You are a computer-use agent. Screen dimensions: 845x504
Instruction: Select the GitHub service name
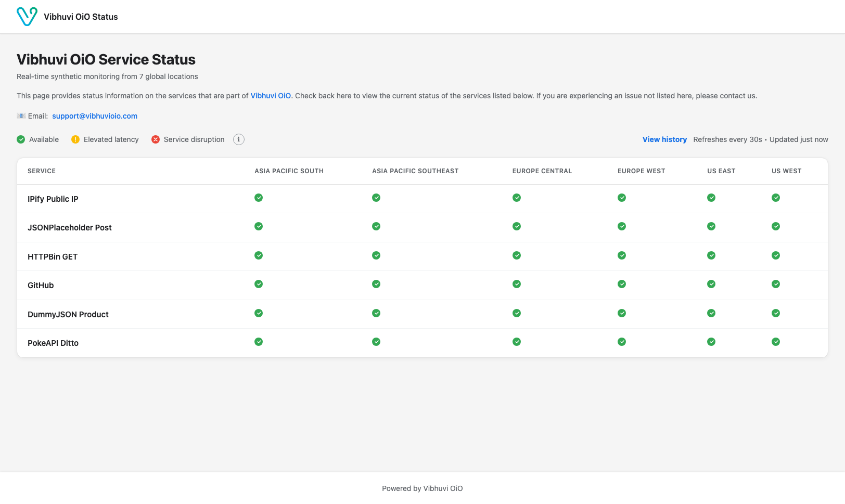pyautogui.click(x=41, y=286)
